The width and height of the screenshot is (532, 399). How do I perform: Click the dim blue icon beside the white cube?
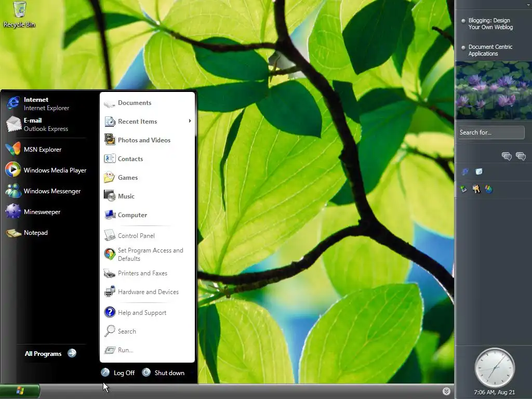pos(465,171)
